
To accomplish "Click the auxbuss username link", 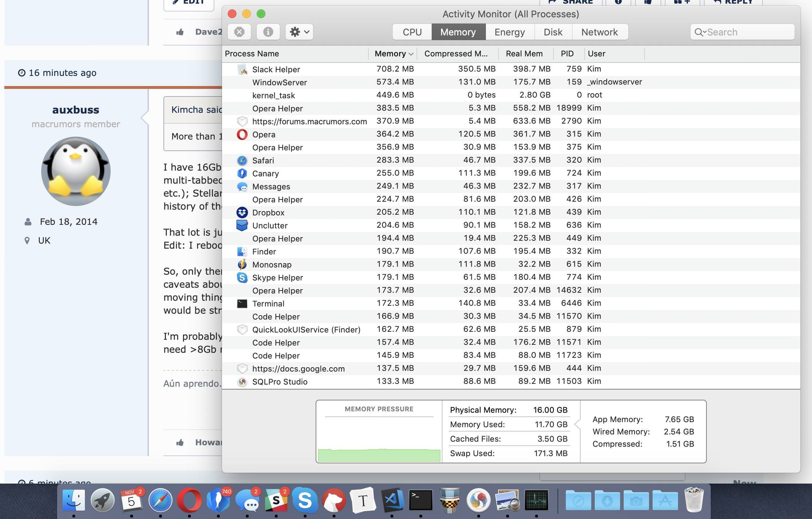I will pos(76,110).
